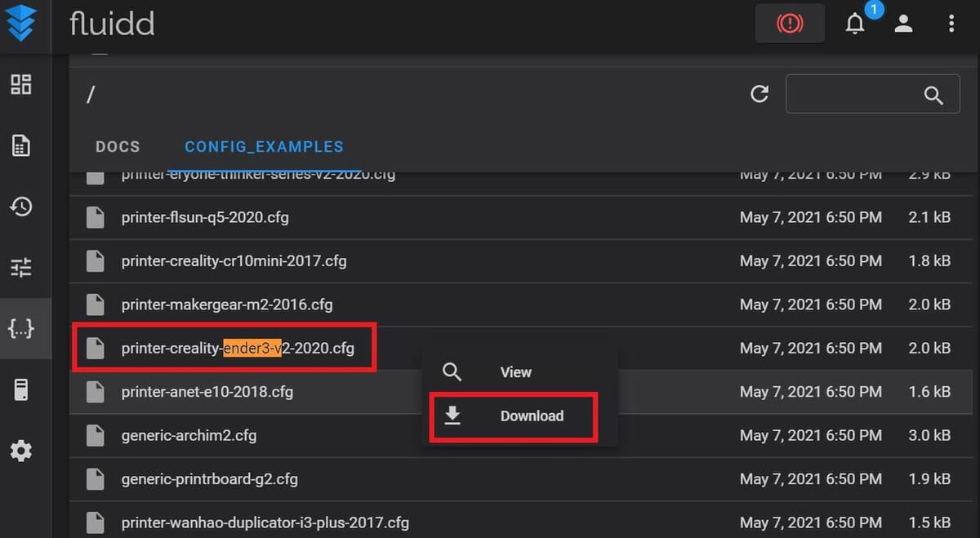This screenshot has width=980, height=538.
Task: Click the fluidd logo icon
Action: 20,24
